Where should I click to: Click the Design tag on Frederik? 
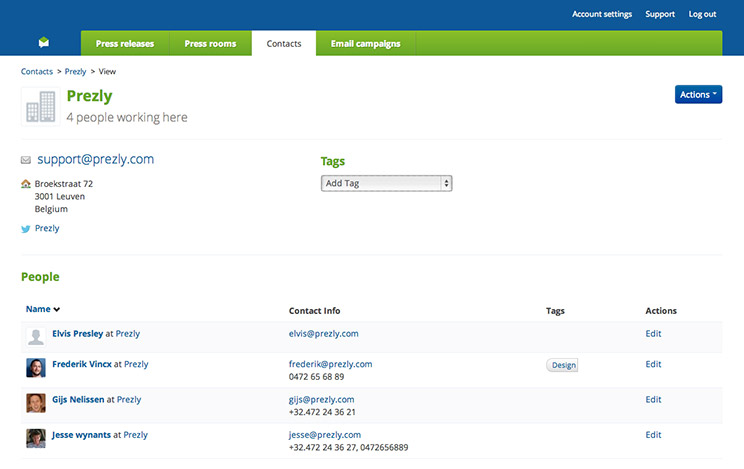point(562,365)
